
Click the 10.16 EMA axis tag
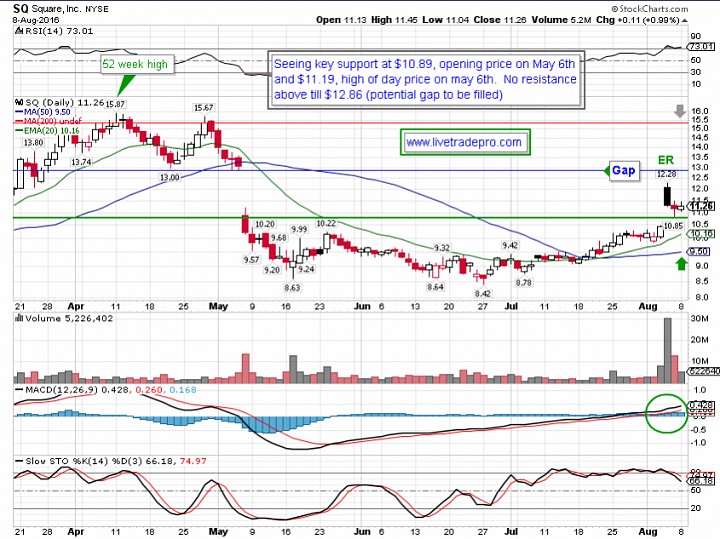tap(701, 234)
